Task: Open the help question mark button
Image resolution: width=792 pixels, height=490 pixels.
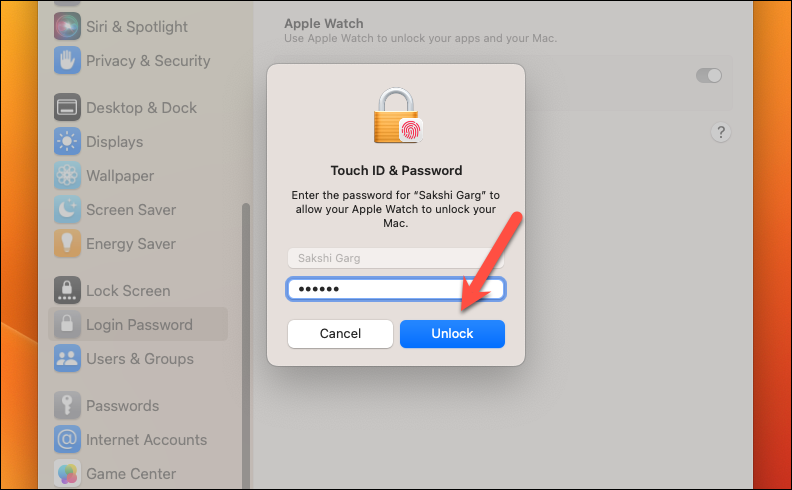Action: click(x=721, y=132)
